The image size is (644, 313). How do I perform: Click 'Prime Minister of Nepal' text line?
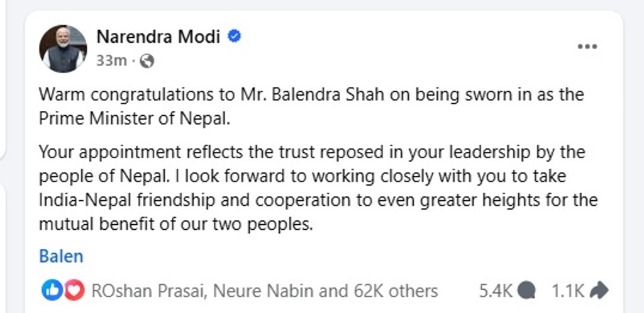coord(135,118)
